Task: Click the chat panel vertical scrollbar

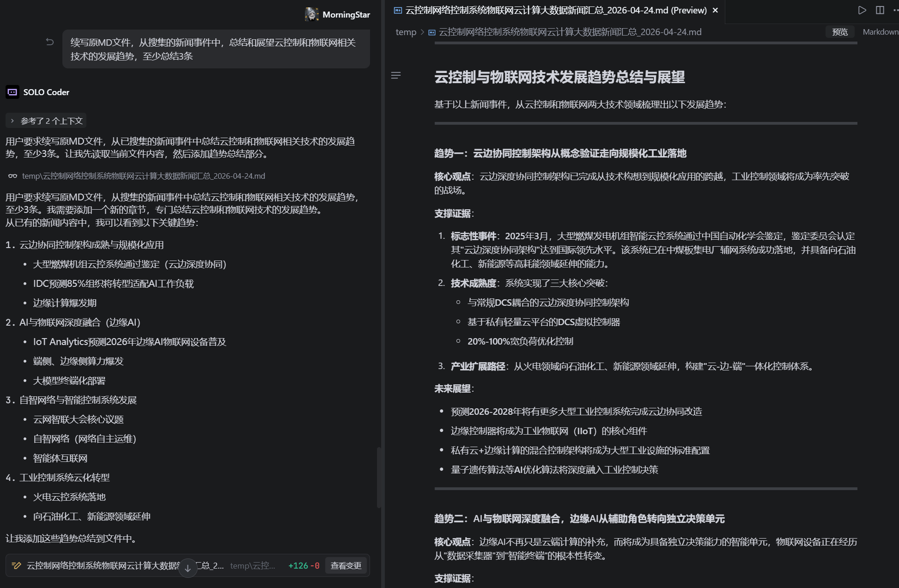Action: [x=379, y=477]
